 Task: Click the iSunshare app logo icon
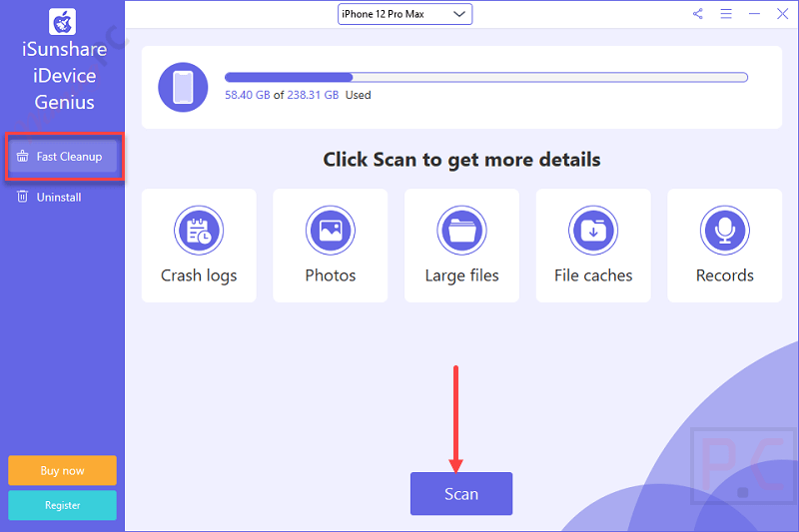[62, 21]
